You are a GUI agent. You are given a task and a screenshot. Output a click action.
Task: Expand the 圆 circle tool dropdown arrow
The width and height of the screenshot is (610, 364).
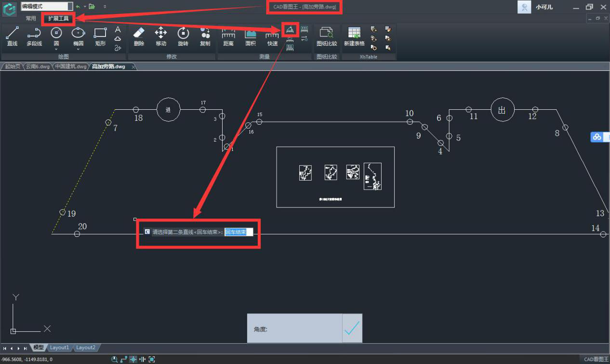coord(56,49)
